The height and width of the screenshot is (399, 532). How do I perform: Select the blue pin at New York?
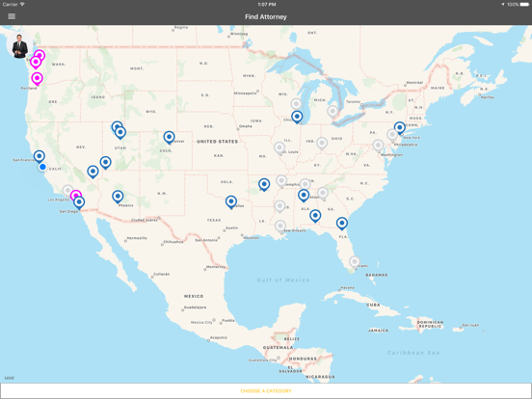tap(400, 128)
